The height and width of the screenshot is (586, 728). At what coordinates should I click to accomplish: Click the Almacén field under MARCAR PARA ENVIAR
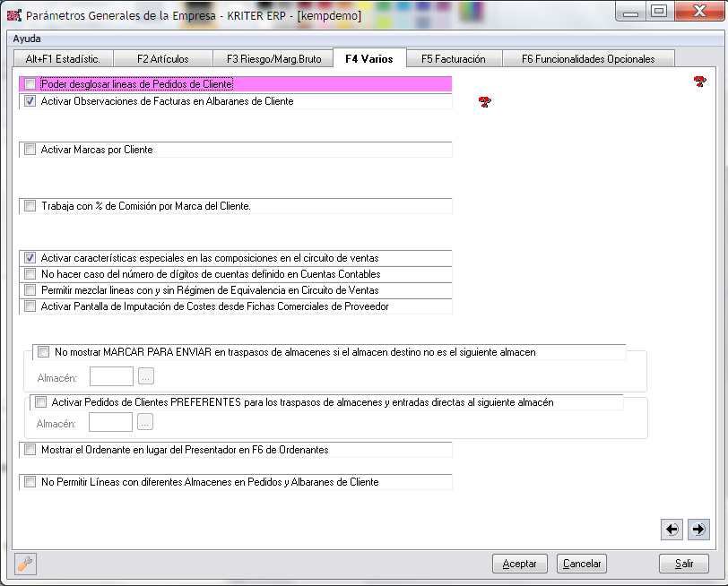coord(112,377)
